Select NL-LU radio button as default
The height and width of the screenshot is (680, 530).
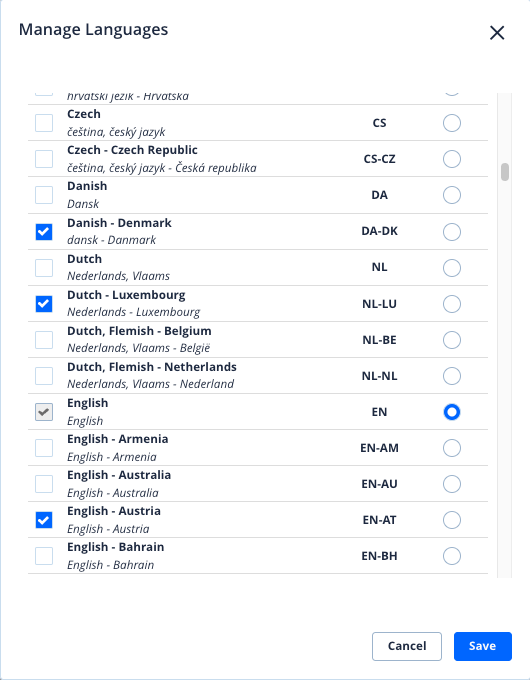451,304
